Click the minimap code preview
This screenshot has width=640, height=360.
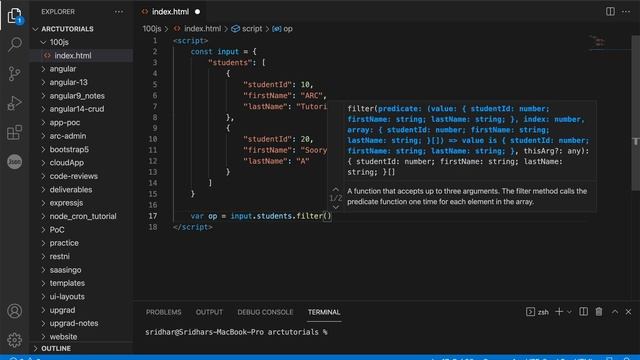click(x=598, y=42)
